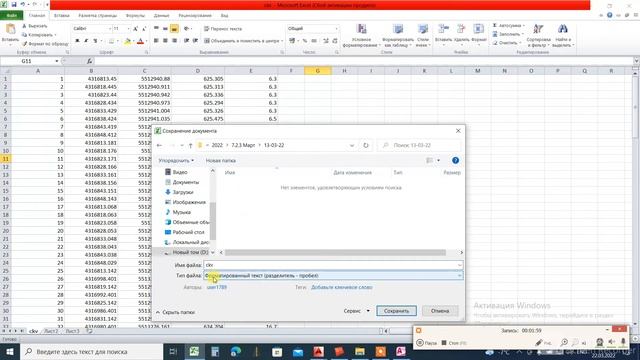Viewport: 640px width, 360px height.
Task: Click the percent style icon
Action: click(304, 41)
